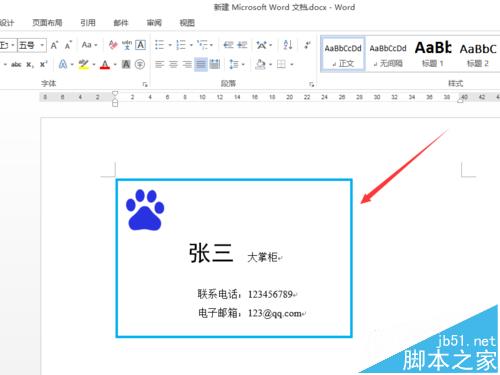
Task: Apply bullet list formatting
Action: [x=160, y=45]
